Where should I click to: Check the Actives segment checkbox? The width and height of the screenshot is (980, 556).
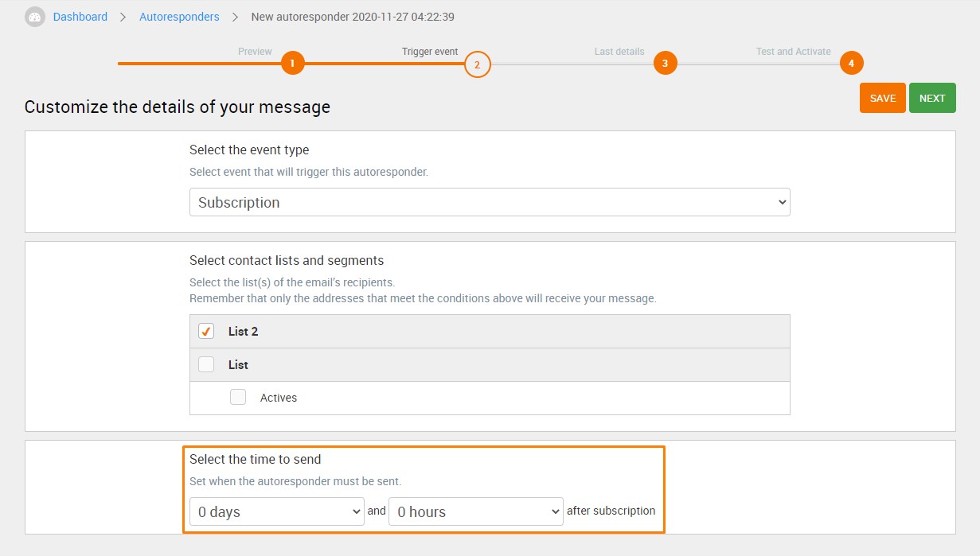238,397
